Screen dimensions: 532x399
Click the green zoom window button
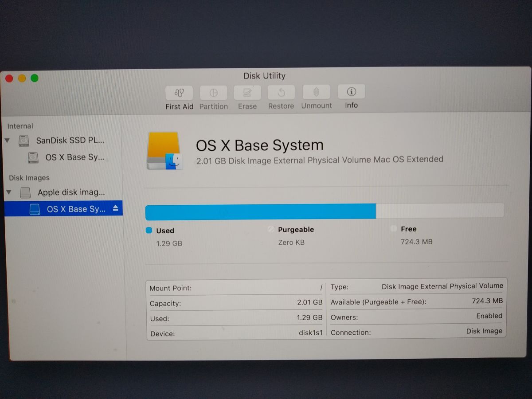pos(35,78)
